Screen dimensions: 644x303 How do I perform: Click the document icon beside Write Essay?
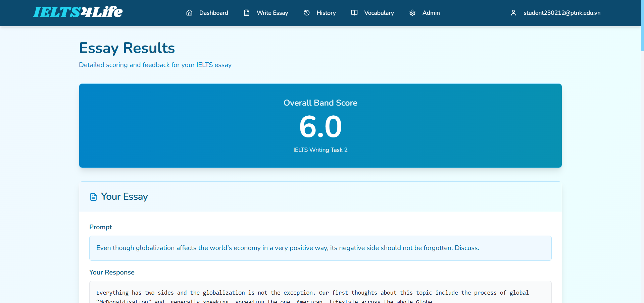tap(247, 13)
